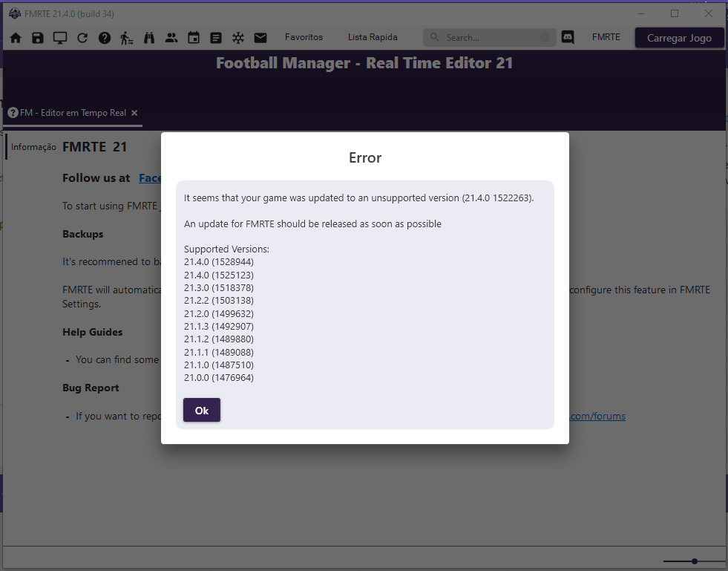
Task: Click supported version 21.0.0 (1476964)
Action: tap(219, 378)
